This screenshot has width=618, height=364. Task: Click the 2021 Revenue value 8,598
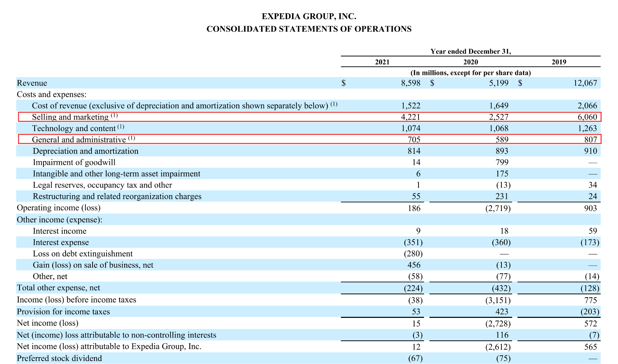(x=410, y=83)
